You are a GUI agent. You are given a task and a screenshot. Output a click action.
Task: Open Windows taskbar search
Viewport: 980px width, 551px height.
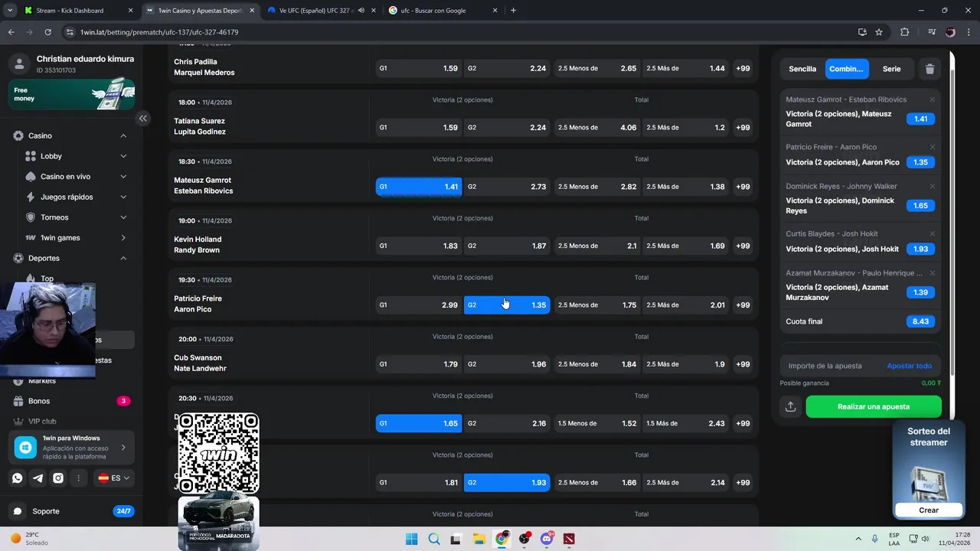tap(434, 539)
